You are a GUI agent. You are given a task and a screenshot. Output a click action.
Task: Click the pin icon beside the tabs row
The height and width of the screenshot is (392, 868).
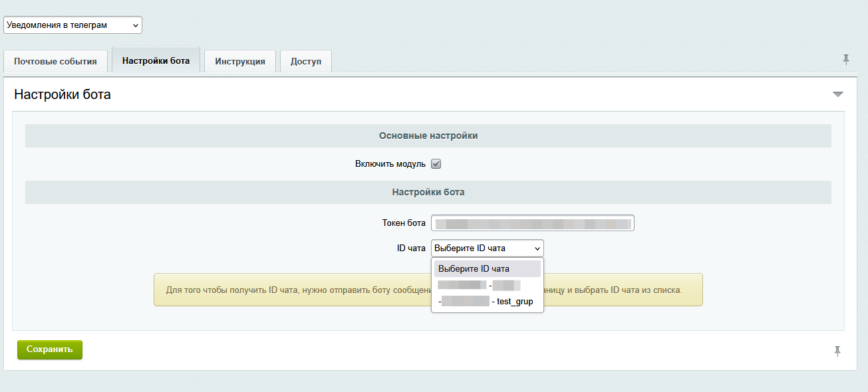(x=845, y=60)
